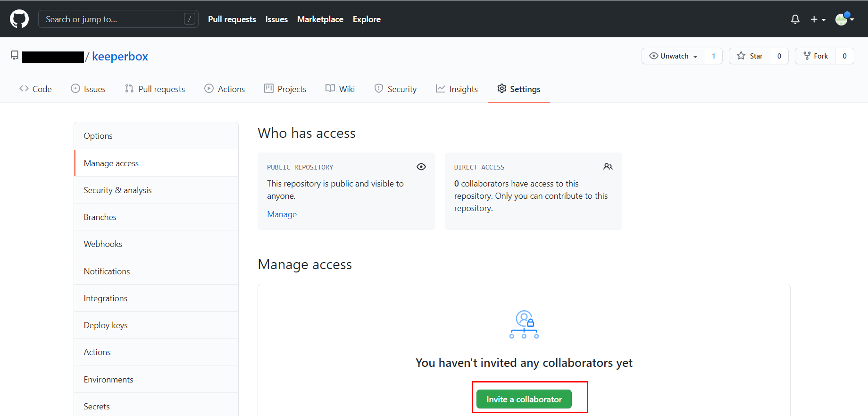868x416 pixels.
Task: Switch to the repository Actions tab
Action: point(225,89)
